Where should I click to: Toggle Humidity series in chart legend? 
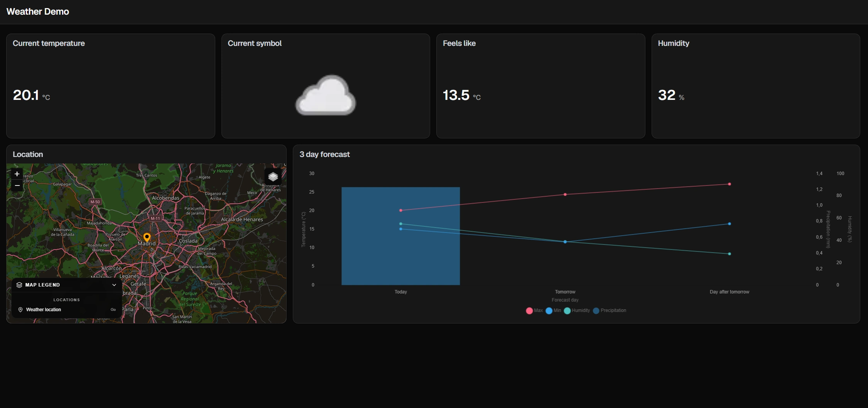click(x=577, y=310)
